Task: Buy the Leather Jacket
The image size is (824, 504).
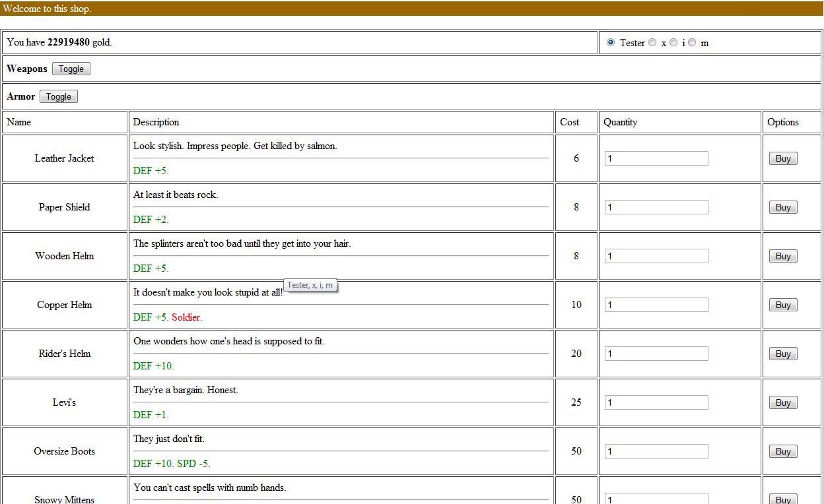Action: [783, 159]
